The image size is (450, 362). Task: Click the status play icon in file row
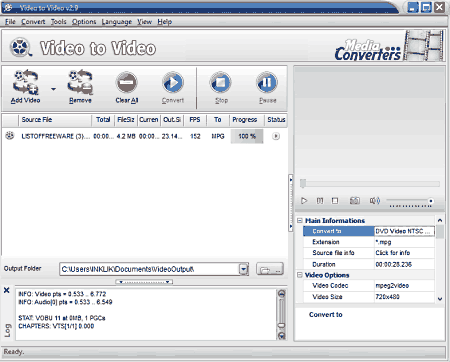(x=276, y=136)
